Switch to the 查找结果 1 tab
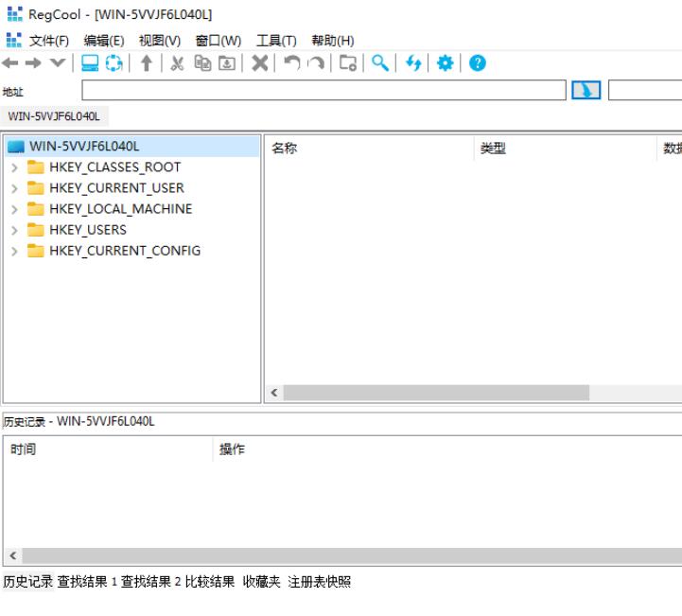Viewport: 682px width, 616px height. [87, 582]
